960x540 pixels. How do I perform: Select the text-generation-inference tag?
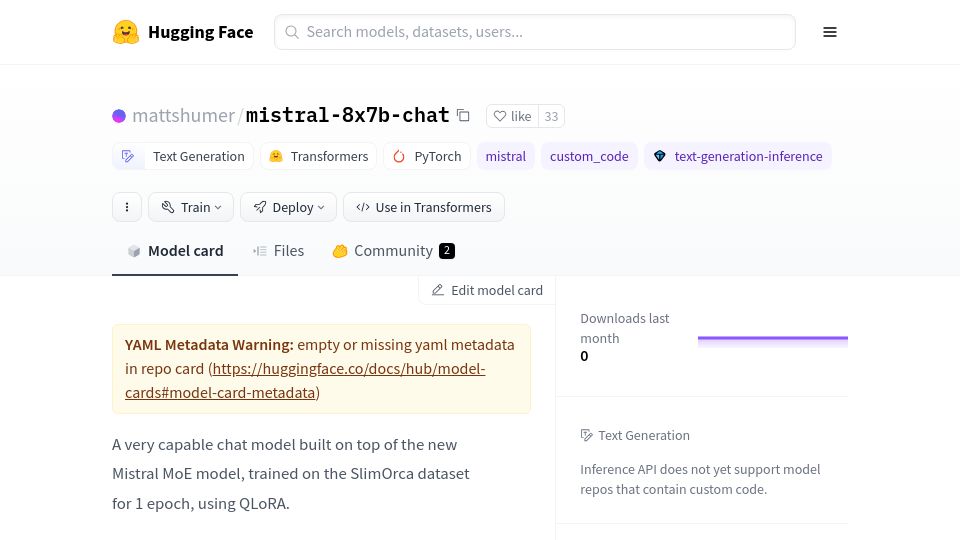click(x=738, y=156)
